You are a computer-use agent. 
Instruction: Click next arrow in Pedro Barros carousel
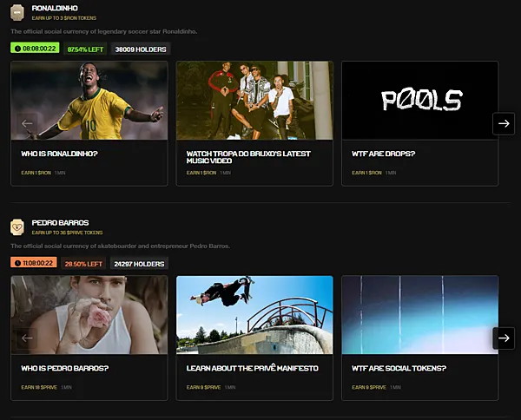coord(504,338)
